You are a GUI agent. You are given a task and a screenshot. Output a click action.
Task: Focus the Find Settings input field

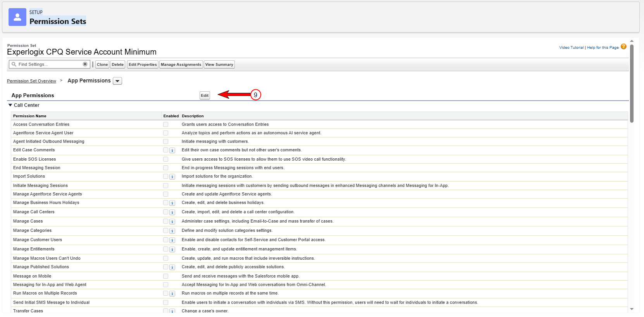coord(49,64)
